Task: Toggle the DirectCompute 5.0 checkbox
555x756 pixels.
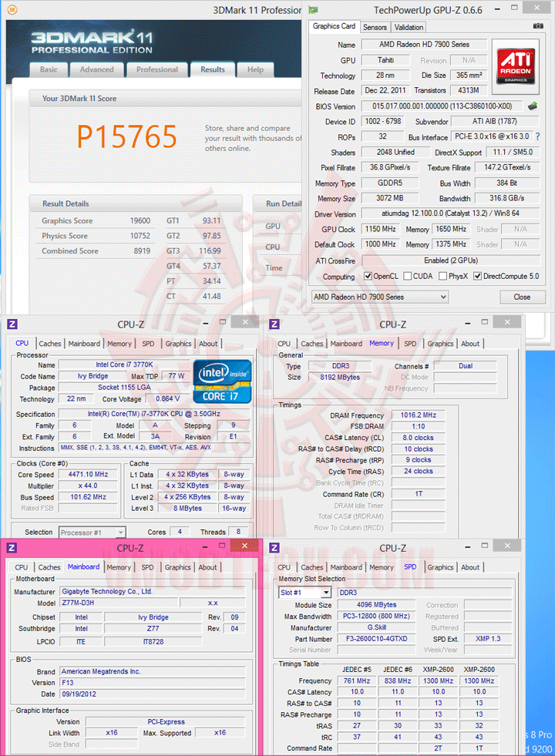Action: pyautogui.click(x=477, y=276)
